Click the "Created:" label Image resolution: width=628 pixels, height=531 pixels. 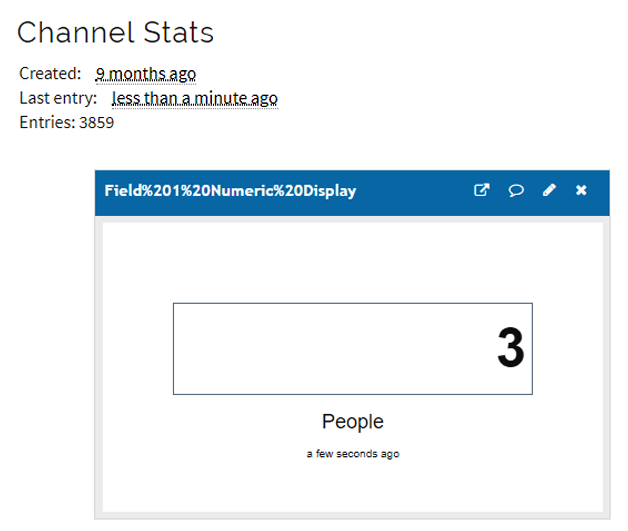(50, 73)
